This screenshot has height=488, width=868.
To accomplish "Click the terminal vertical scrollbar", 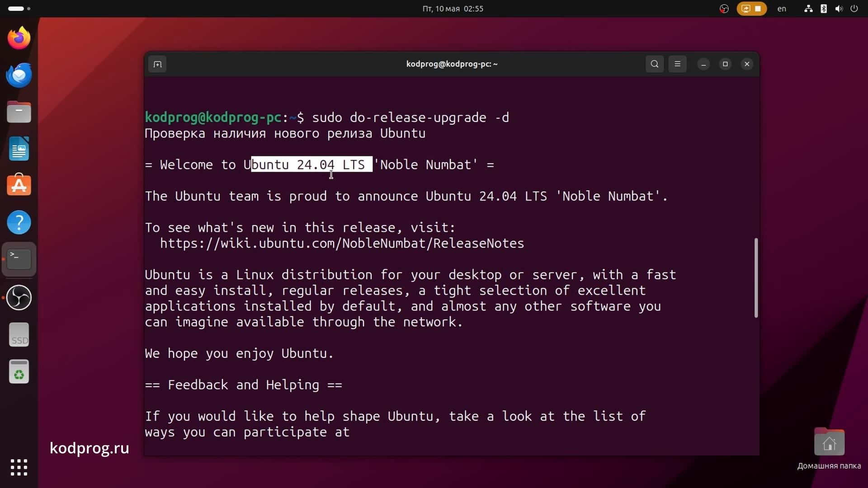I will pos(756,278).
